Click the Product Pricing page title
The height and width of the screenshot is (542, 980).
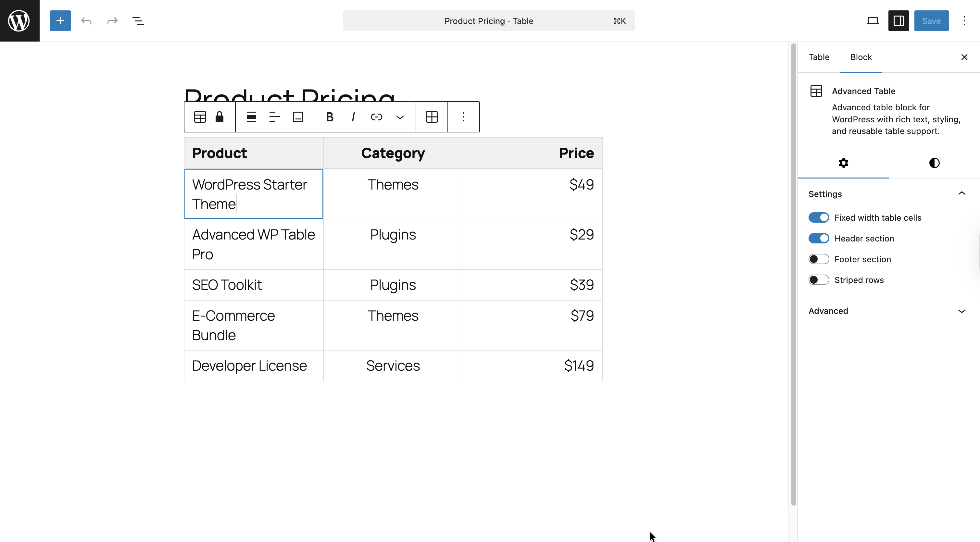tap(290, 94)
